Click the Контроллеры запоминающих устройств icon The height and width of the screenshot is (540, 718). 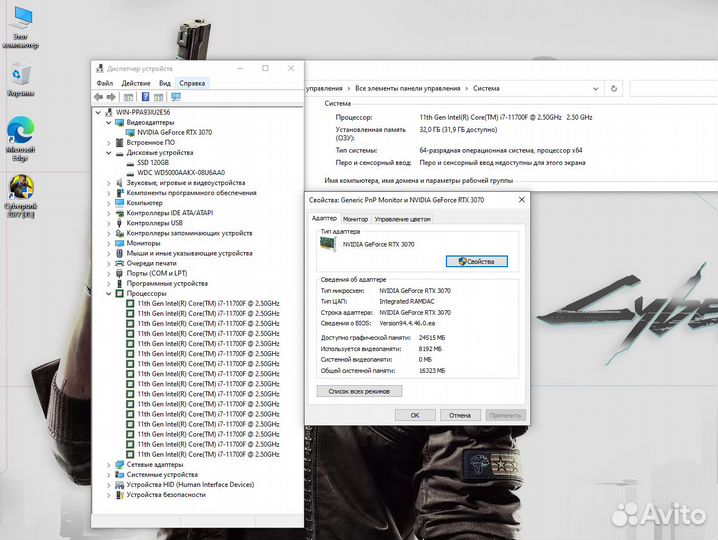point(120,233)
